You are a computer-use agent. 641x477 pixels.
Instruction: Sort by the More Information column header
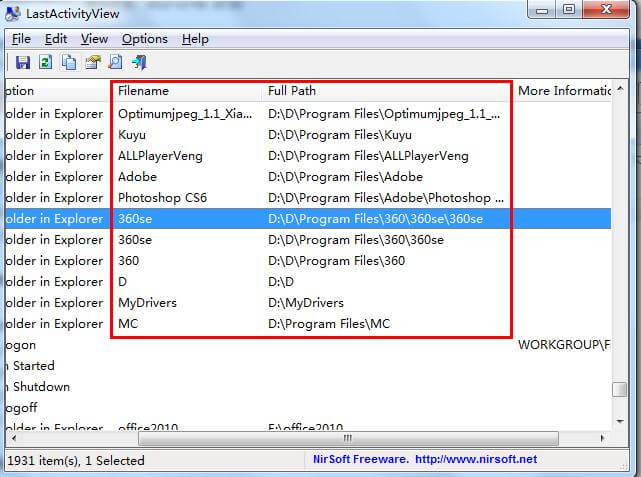coord(563,91)
